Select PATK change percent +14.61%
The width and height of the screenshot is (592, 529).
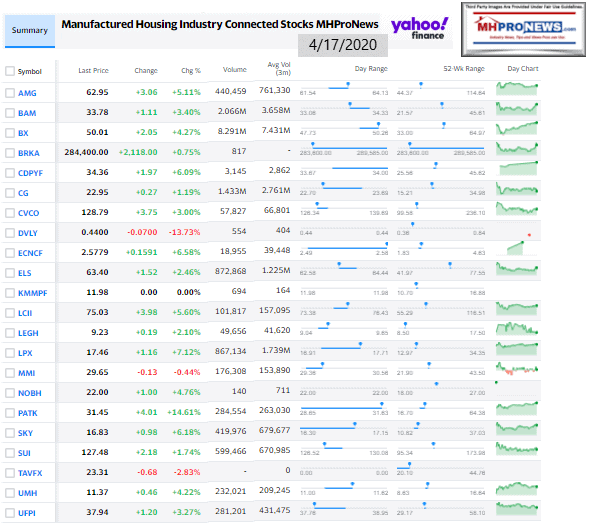tap(184, 412)
